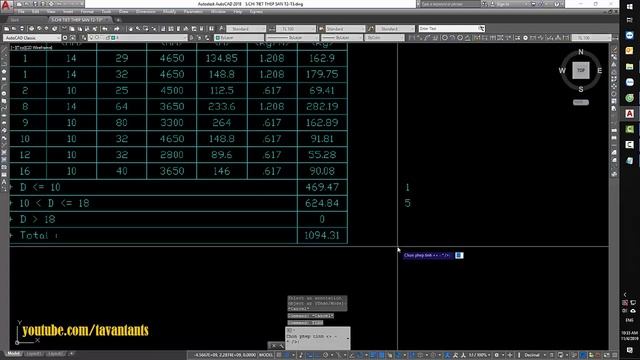Toggle MODEL space button in status bar
The height and width of the screenshot is (360, 640).
pyautogui.click(x=266, y=355)
